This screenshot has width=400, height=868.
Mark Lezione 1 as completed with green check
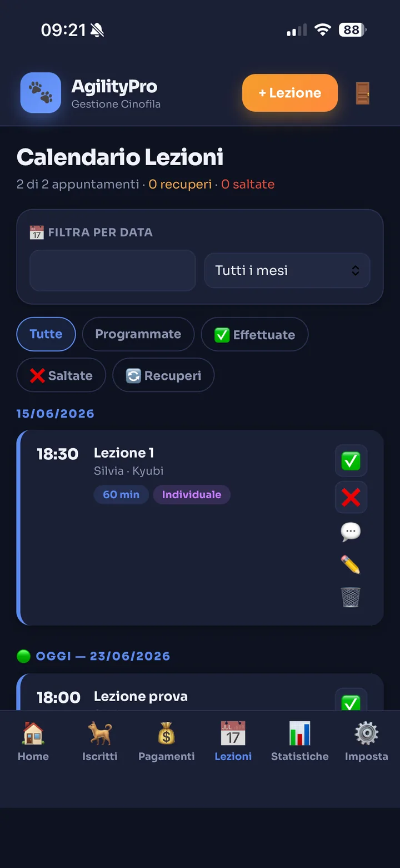click(x=351, y=460)
